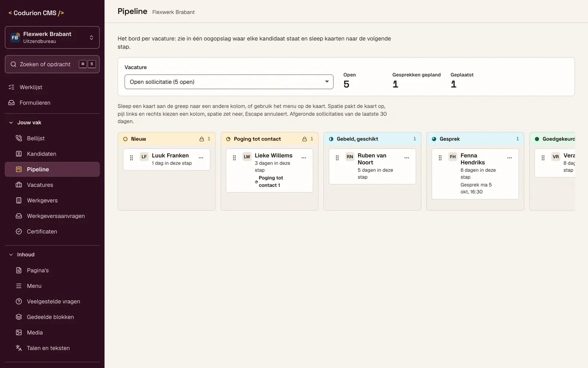
Task: Click the Zoeken of opdracht search field
Action: pos(52,64)
